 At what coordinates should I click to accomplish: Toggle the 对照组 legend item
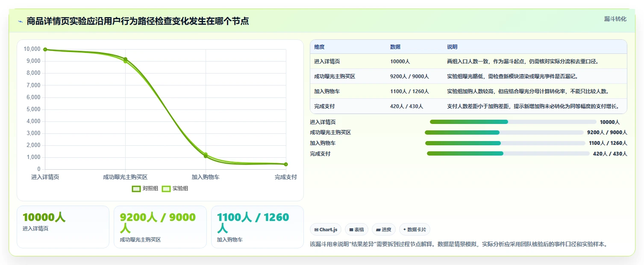145,188
